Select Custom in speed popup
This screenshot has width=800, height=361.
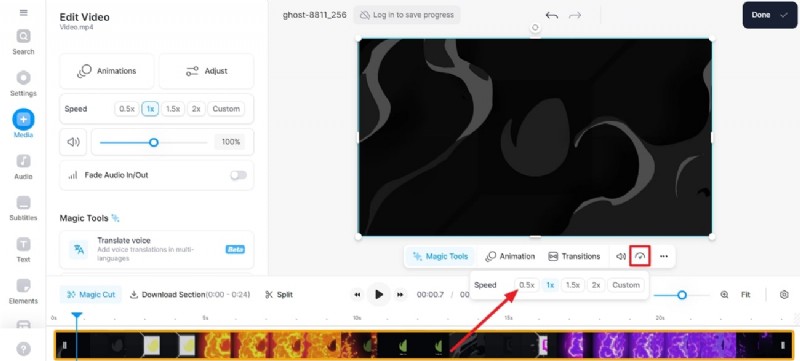[x=626, y=285]
